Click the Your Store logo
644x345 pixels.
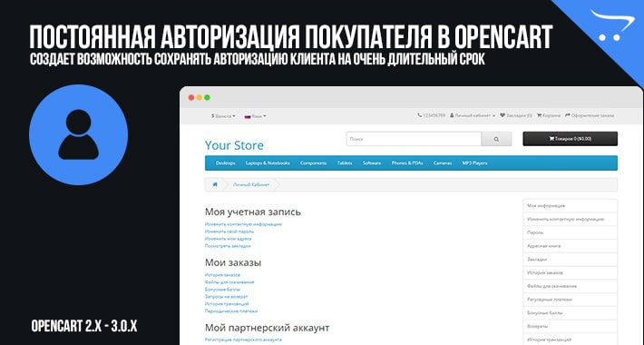234,145
